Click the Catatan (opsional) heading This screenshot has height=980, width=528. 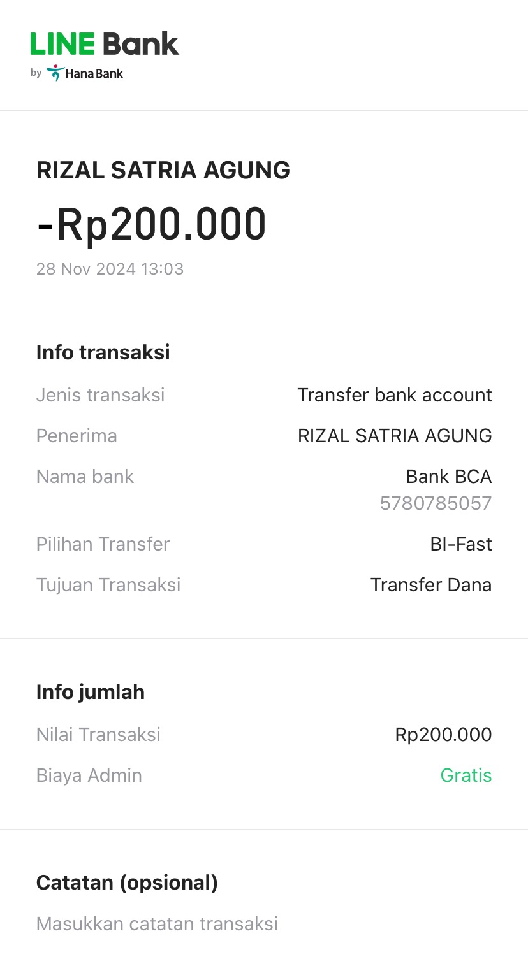point(127,883)
